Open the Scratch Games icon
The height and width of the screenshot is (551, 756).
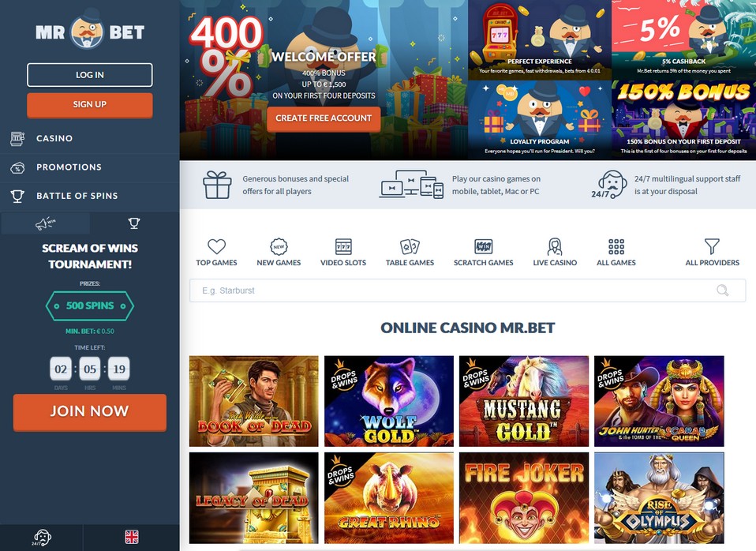[x=483, y=246]
